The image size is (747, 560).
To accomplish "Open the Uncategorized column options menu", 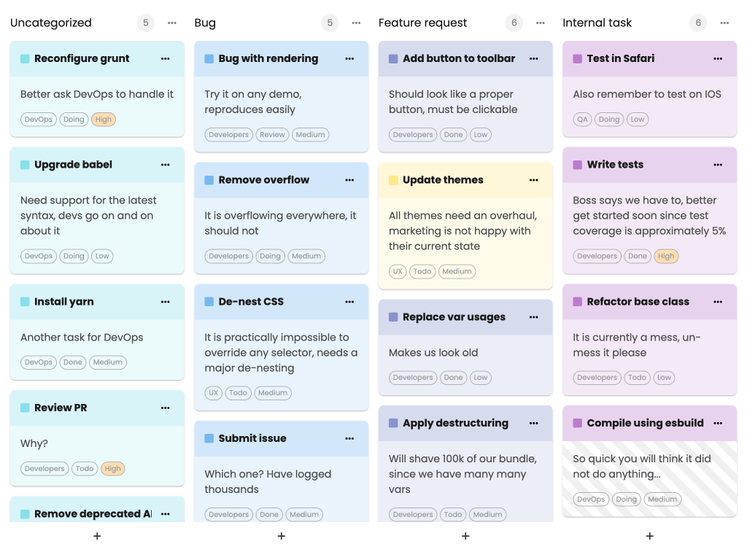I will [x=172, y=23].
